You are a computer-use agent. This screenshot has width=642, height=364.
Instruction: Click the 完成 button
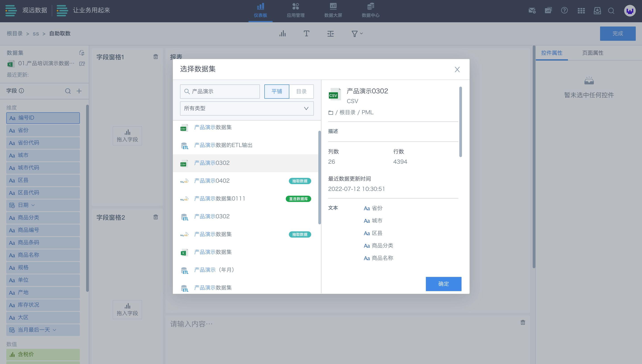617,33
